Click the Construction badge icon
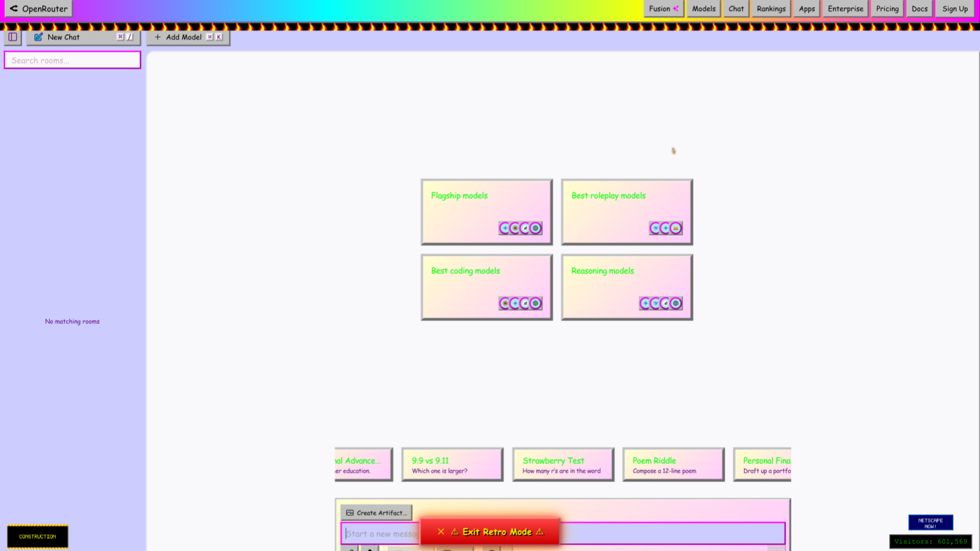 37,536
